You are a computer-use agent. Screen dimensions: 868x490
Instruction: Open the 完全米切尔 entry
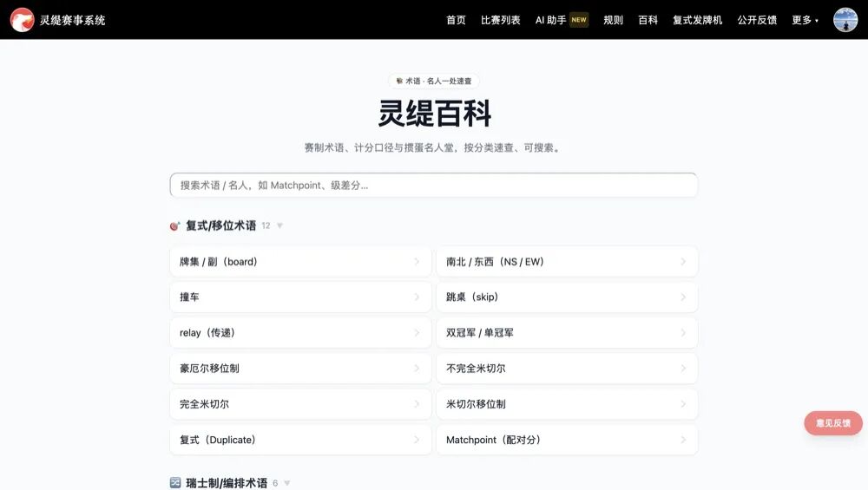300,404
